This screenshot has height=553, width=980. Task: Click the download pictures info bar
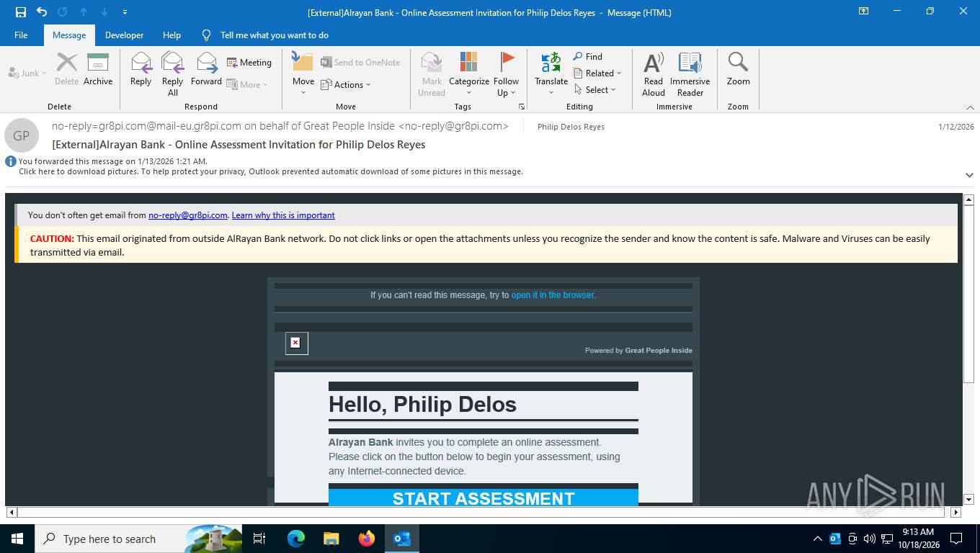[270, 171]
